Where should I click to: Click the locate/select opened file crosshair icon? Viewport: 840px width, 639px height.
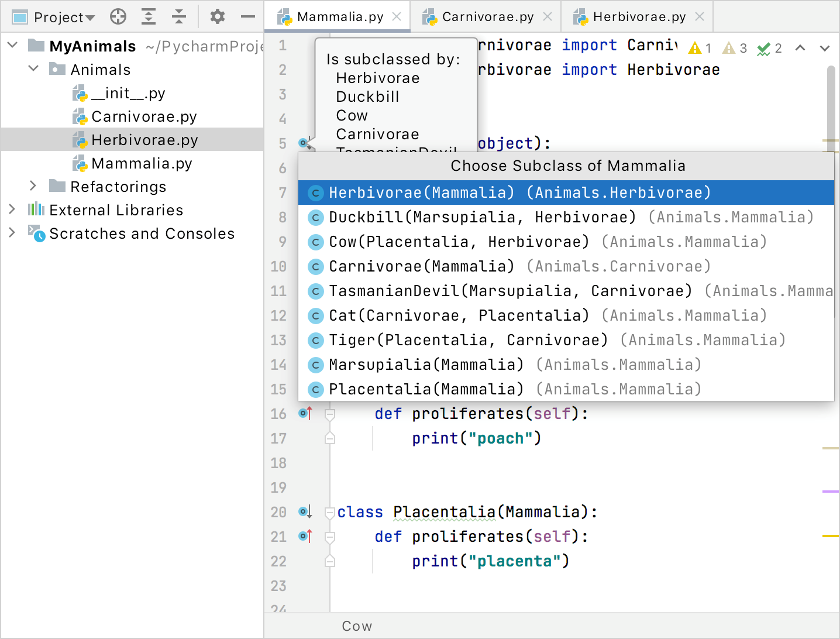[118, 17]
